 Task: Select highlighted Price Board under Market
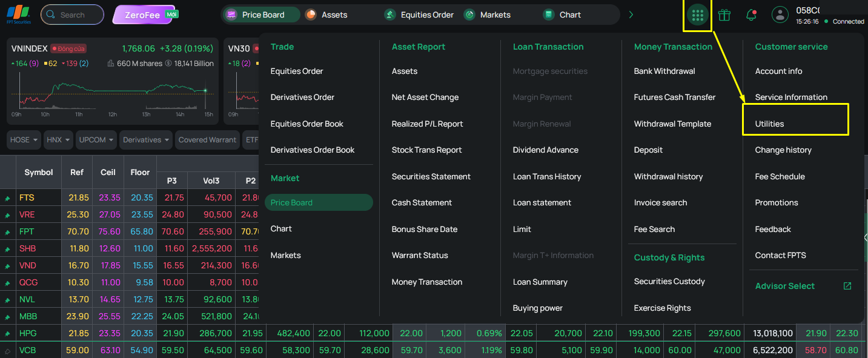click(319, 202)
